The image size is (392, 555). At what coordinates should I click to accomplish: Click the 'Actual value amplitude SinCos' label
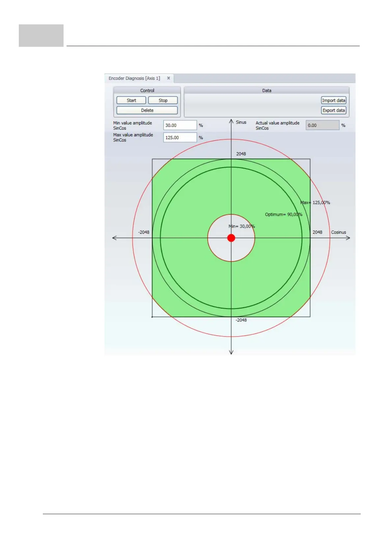[277, 125]
